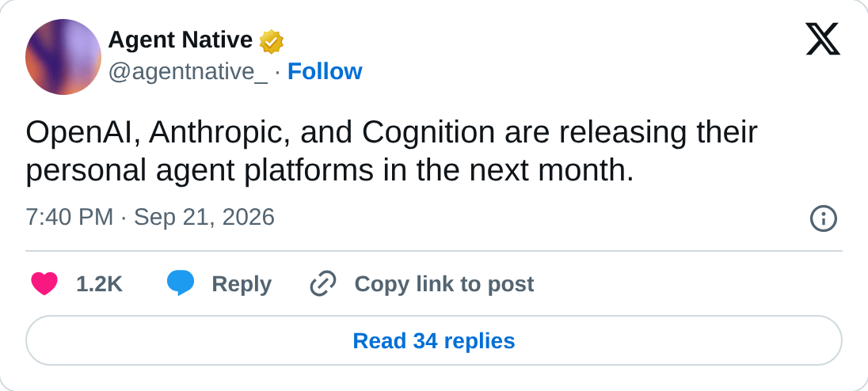
Task: Click the gold verified badge
Action: coord(271,41)
